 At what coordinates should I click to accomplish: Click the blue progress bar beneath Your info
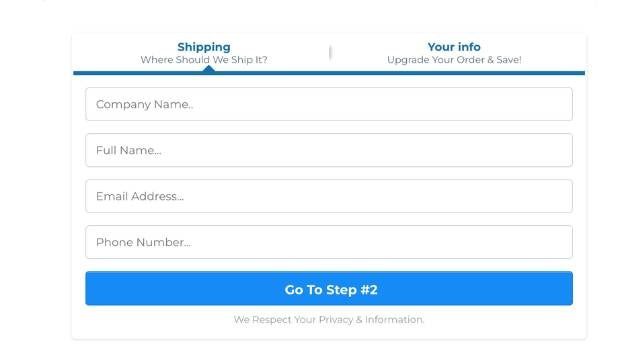pyautogui.click(x=457, y=73)
